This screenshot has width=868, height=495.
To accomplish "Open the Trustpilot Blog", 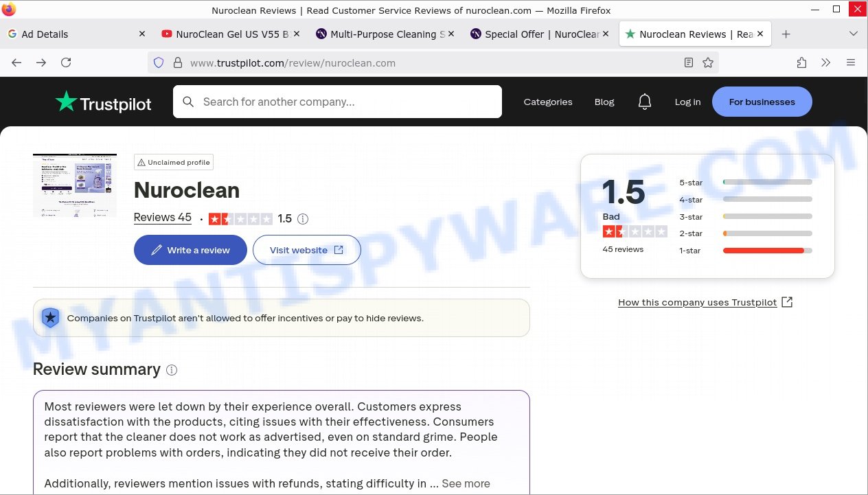I will [x=604, y=102].
